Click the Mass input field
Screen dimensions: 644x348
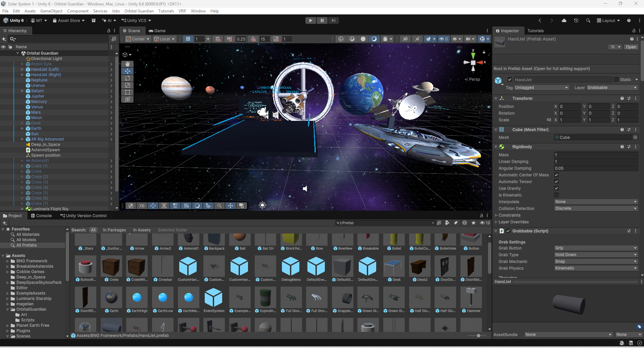point(596,155)
